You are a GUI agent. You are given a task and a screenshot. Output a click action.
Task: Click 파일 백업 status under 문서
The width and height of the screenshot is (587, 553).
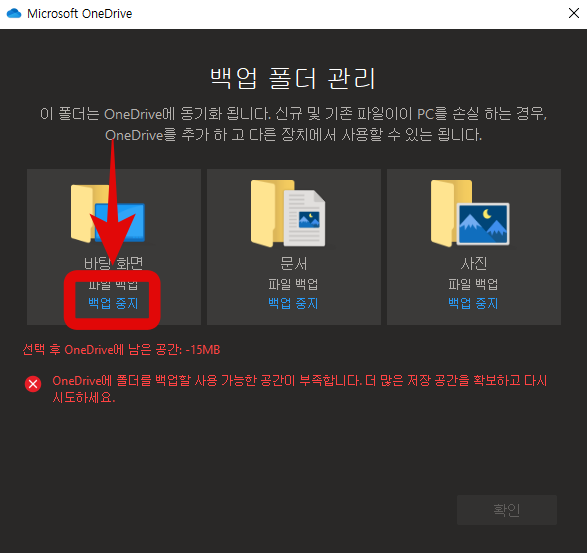293,284
